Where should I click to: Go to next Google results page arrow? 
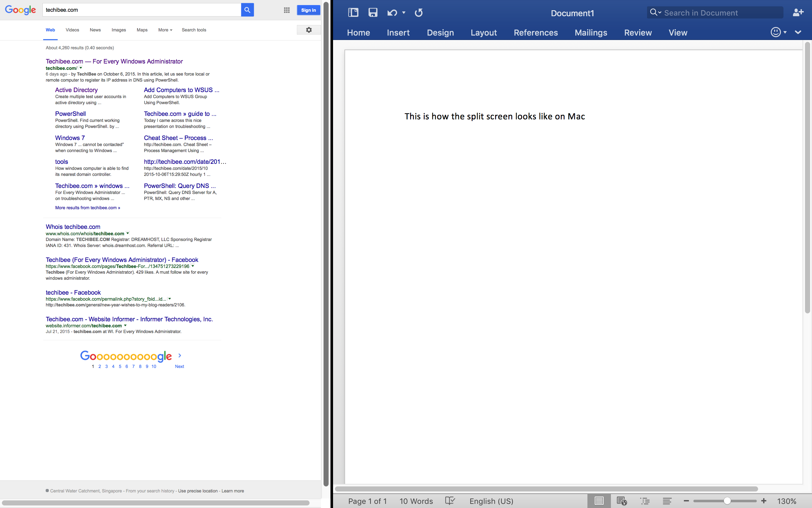point(180,356)
